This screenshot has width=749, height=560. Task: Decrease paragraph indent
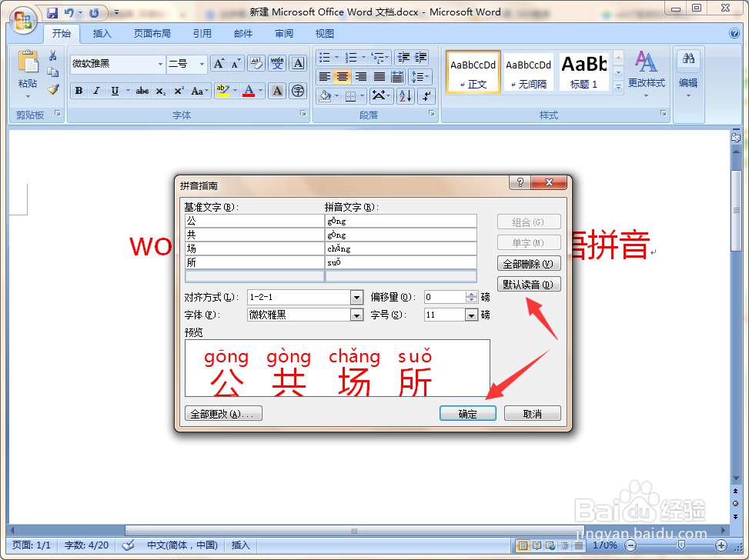(x=403, y=58)
